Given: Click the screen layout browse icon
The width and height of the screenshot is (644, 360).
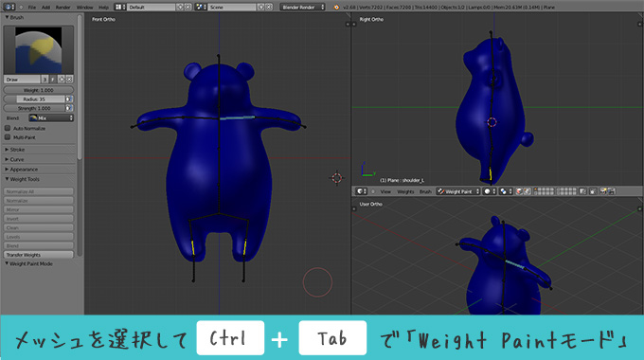Looking at the screenshot, I should pyautogui.click(x=120, y=7).
